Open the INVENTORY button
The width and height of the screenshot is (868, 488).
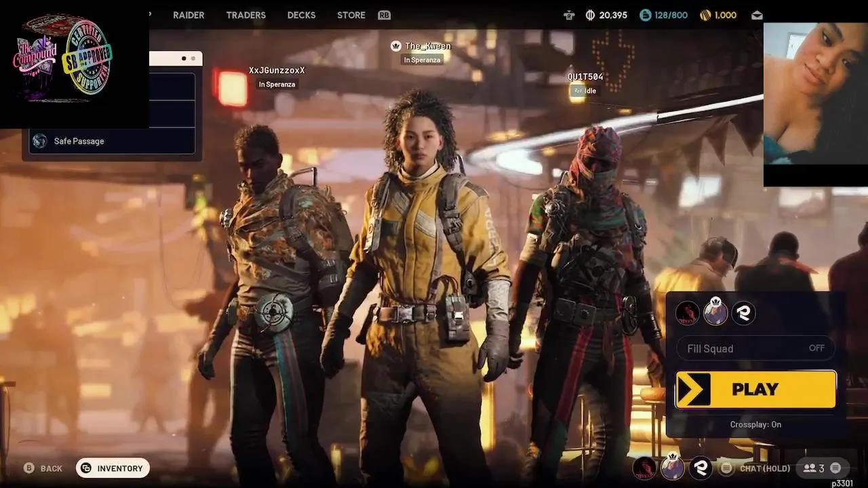(113, 468)
